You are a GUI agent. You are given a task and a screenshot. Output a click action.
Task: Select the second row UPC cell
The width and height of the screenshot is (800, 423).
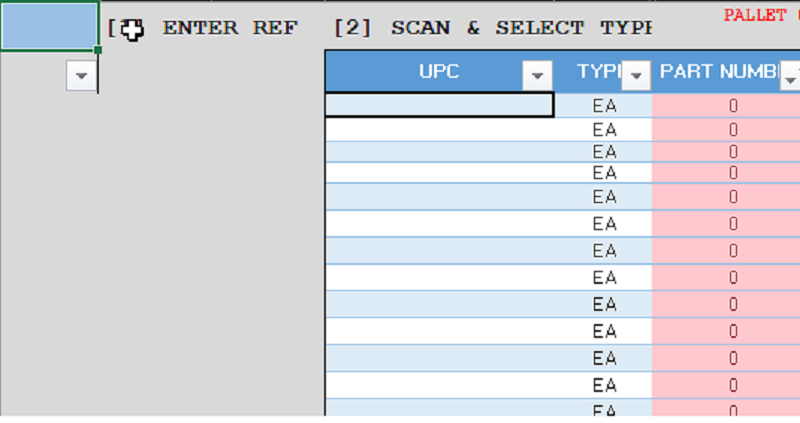click(x=439, y=130)
